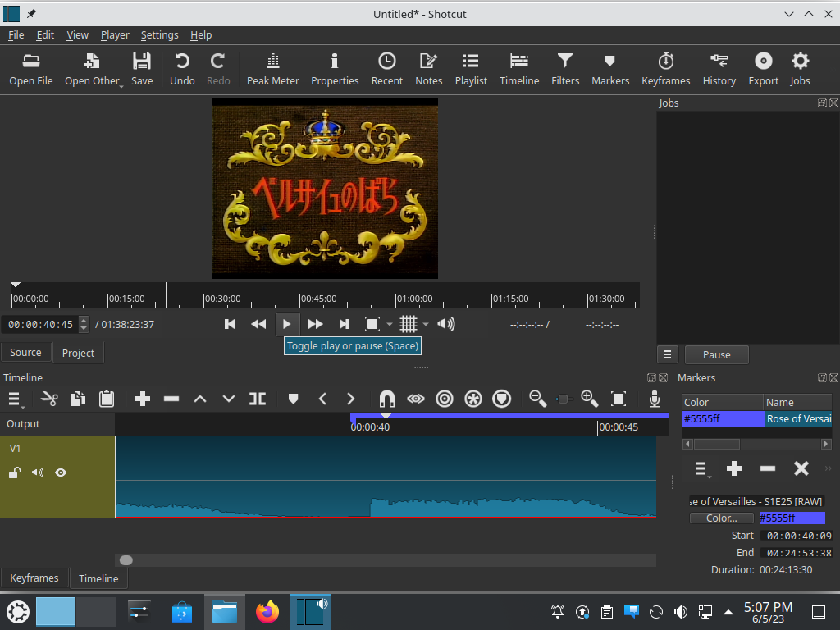
Task: Save the project with Save icon
Action: point(142,70)
